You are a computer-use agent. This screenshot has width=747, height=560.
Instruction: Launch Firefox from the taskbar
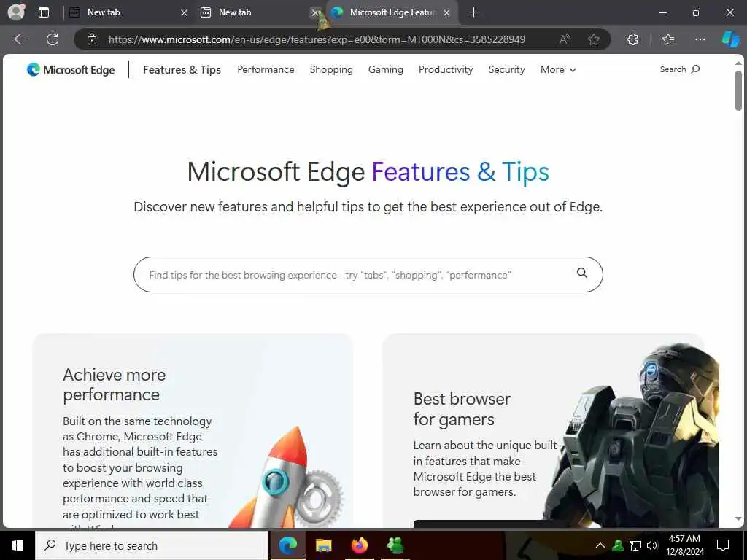click(359, 545)
